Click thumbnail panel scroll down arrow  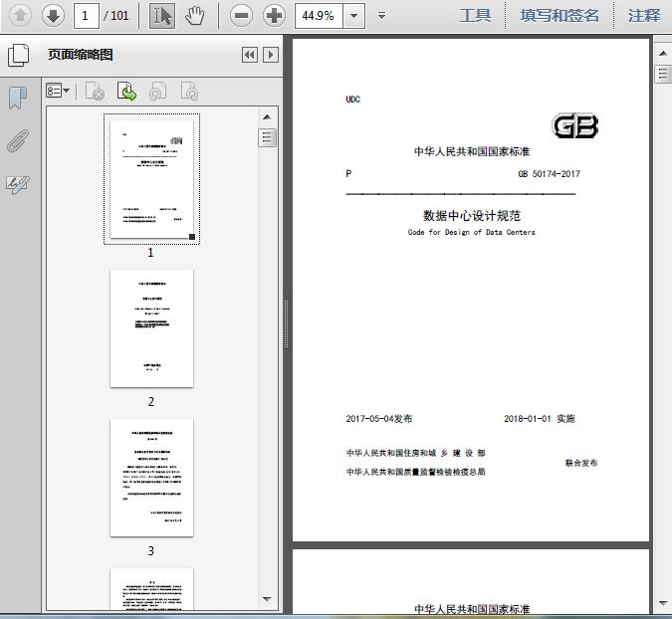point(267,599)
